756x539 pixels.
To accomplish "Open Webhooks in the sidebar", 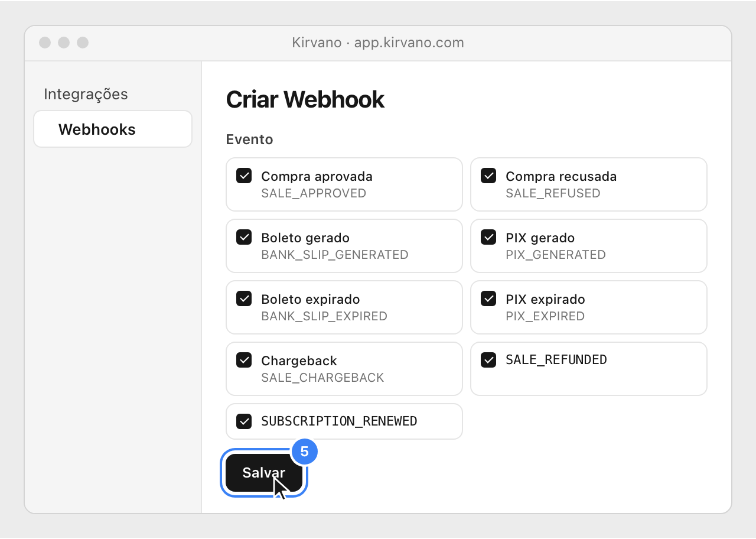I will click(113, 129).
